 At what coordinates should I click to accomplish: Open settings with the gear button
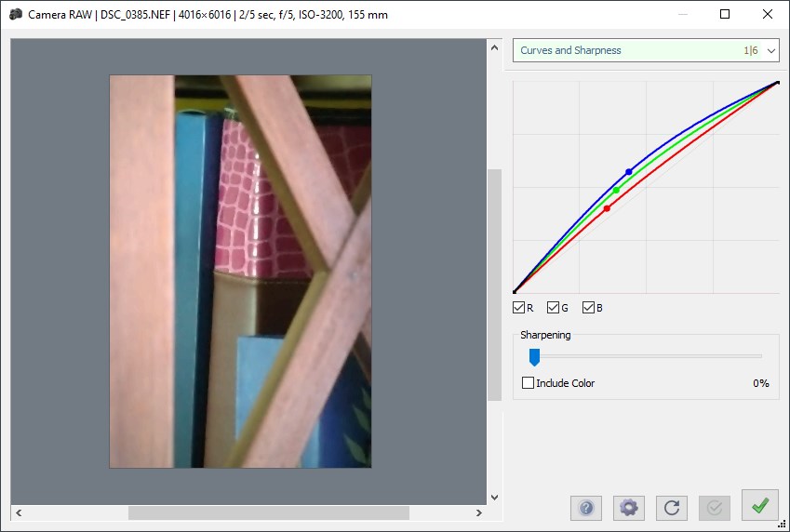pos(629,507)
